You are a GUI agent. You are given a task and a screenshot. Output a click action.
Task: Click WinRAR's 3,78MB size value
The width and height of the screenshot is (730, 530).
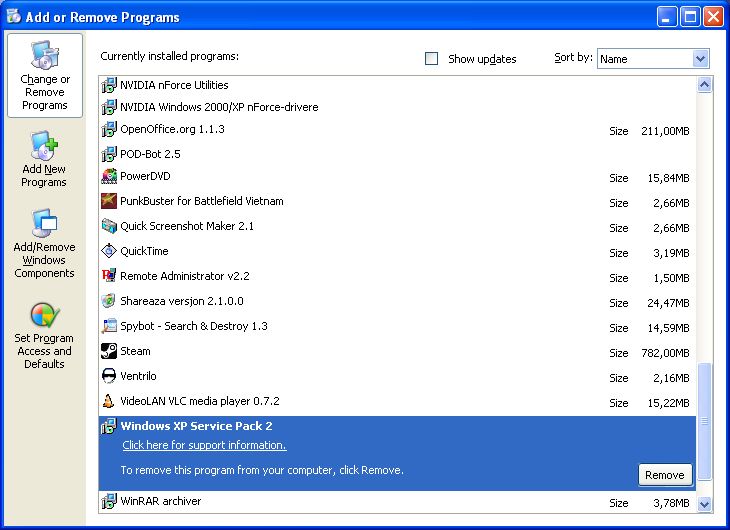pyautogui.click(x=671, y=503)
